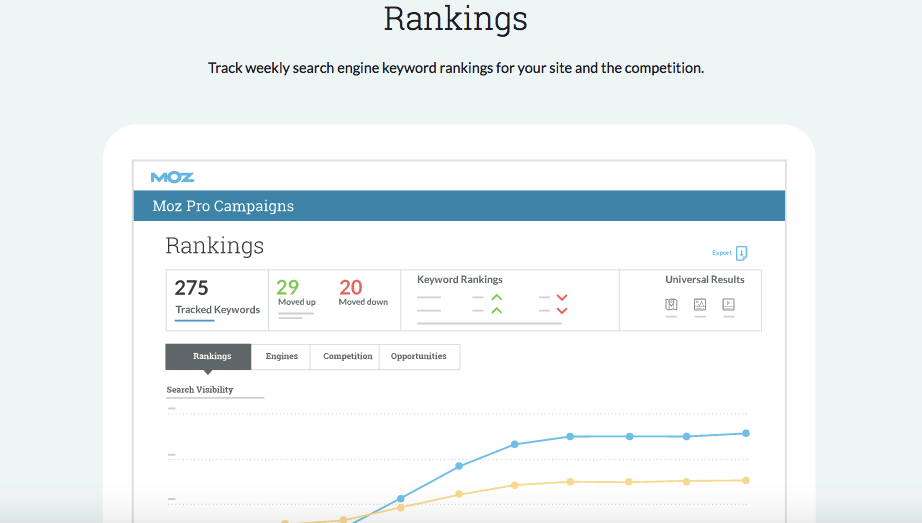
Task: Click the Export link text
Action: click(x=721, y=253)
